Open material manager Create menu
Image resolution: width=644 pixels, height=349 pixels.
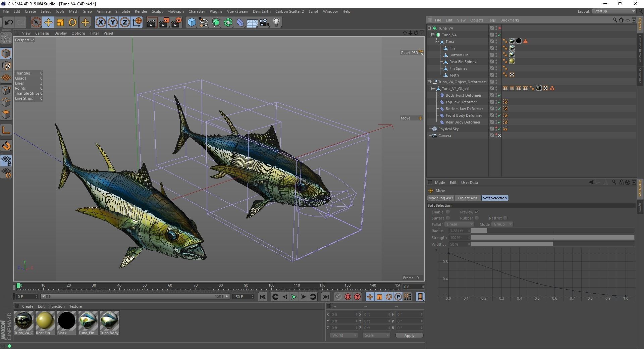click(28, 306)
